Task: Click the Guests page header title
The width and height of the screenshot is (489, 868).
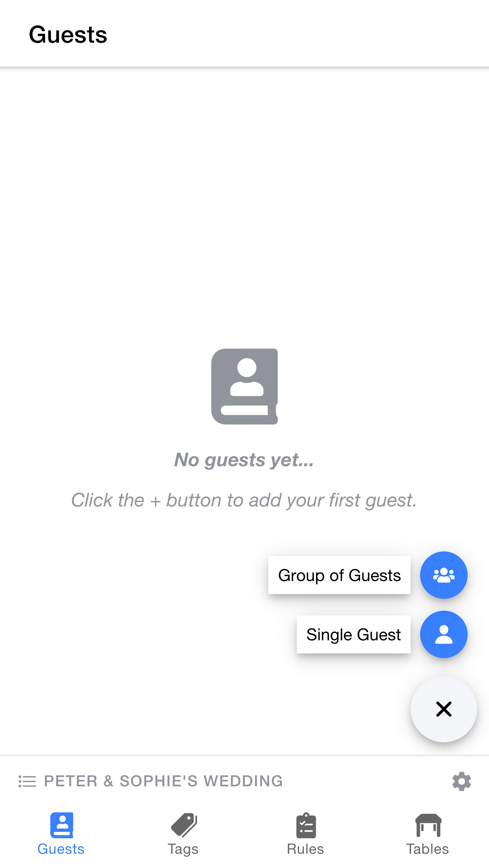Action: pos(68,35)
